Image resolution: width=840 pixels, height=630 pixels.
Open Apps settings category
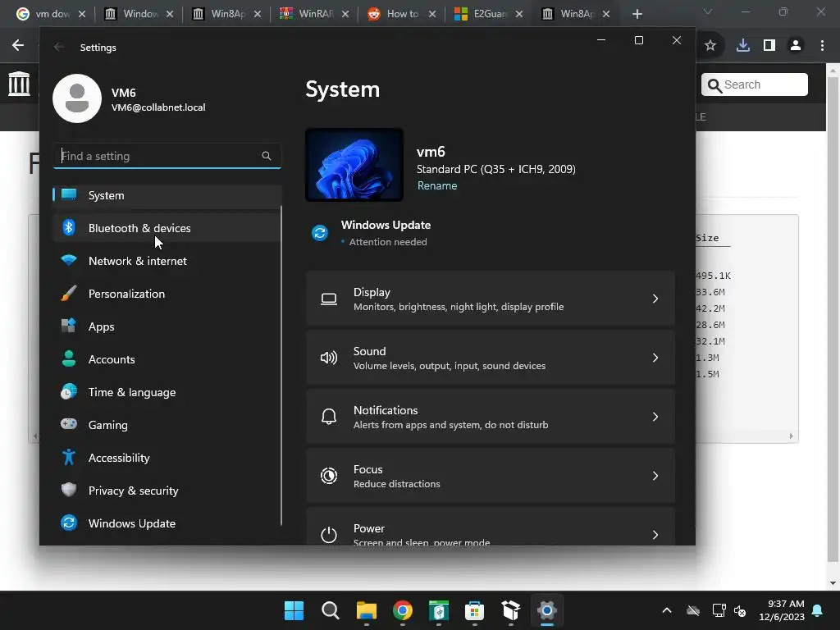tap(167, 326)
